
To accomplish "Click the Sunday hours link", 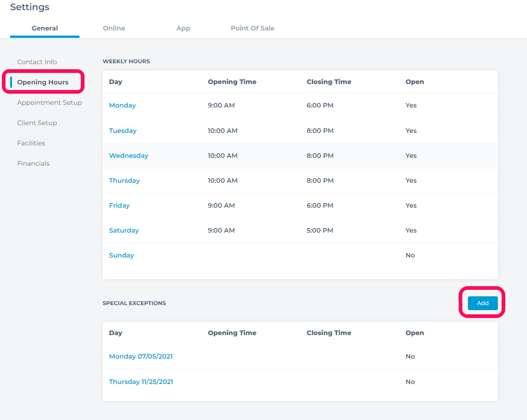I will (121, 255).
